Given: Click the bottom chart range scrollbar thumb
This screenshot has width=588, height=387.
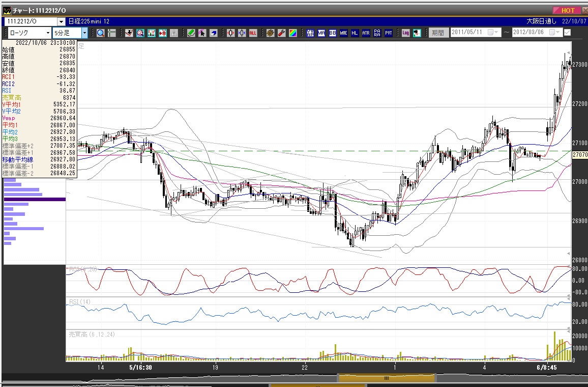Looking at the screenshot, I should (386, 378).
